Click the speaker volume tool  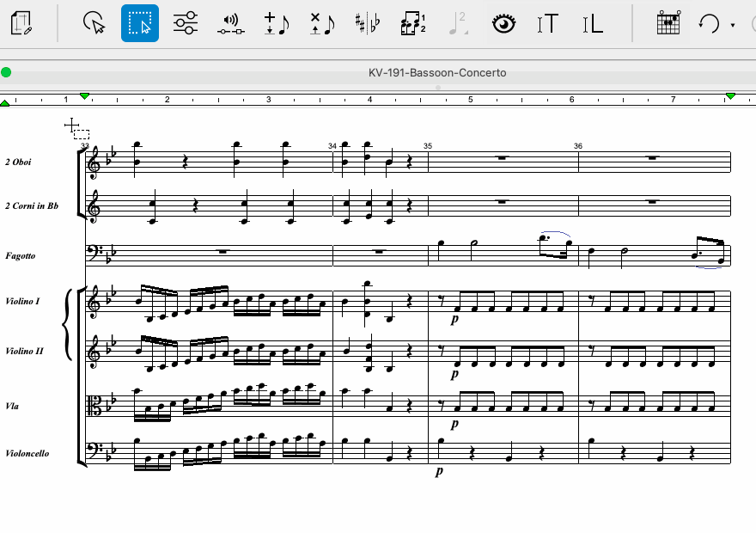coord(230,23)
